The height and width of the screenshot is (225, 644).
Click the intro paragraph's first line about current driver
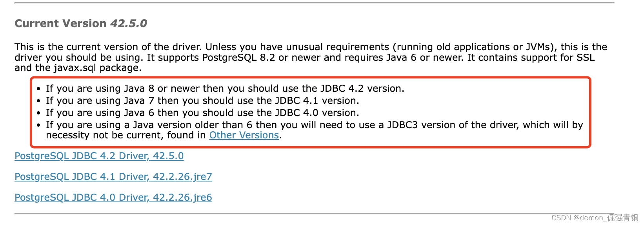pyautogui.click(x=311, y=47)
